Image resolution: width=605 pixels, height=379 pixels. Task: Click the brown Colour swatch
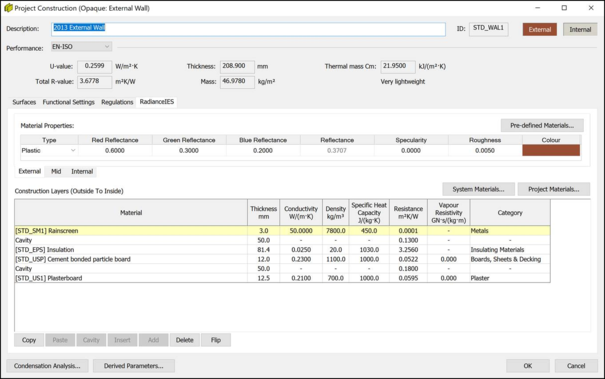551,151
